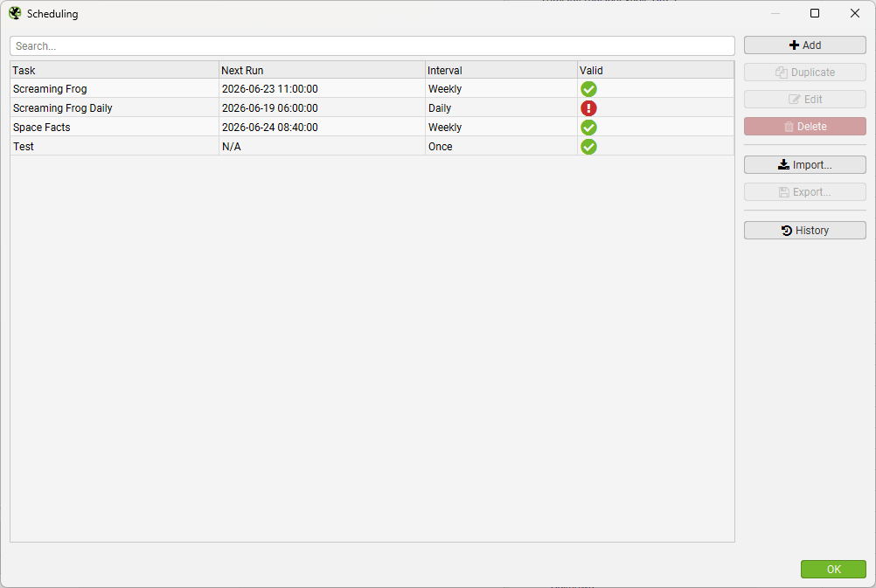Click the green valid checkmark for Space Facts
The image size is (876, 588).
click(588, 128)
